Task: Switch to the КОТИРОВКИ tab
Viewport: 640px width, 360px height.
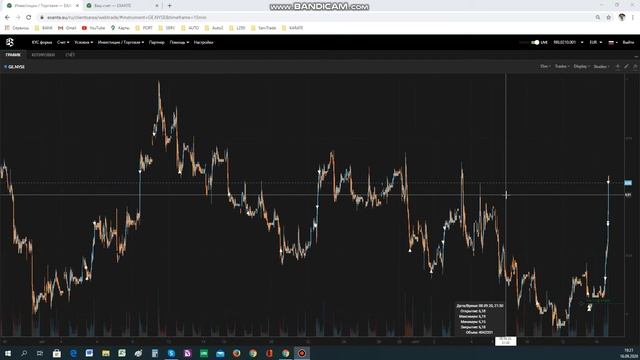Action: 43,55
